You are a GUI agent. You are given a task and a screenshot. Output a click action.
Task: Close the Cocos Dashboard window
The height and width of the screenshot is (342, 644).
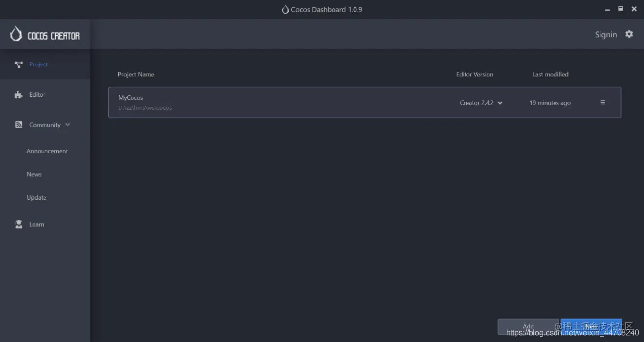pyautogui.click(x=634, y=9)
